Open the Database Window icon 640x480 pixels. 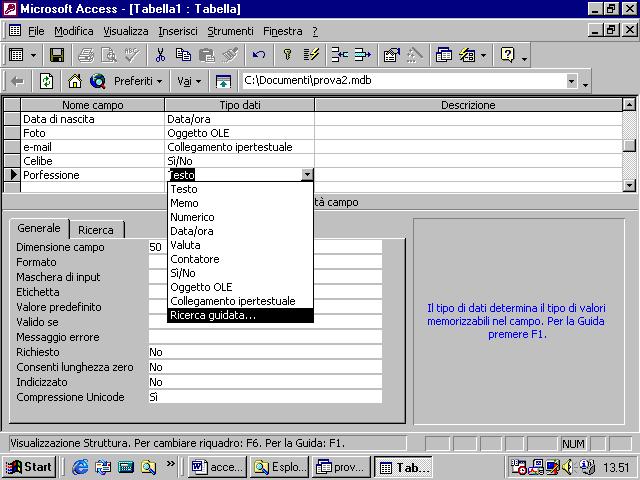[x=443, y=55]
